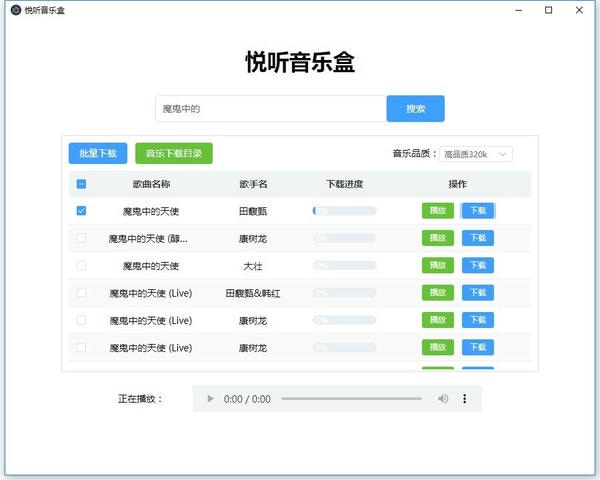Click 下载 for 田馥甄&韩红 Live song
The image size is (600, 480).
(x=478, y=293)
